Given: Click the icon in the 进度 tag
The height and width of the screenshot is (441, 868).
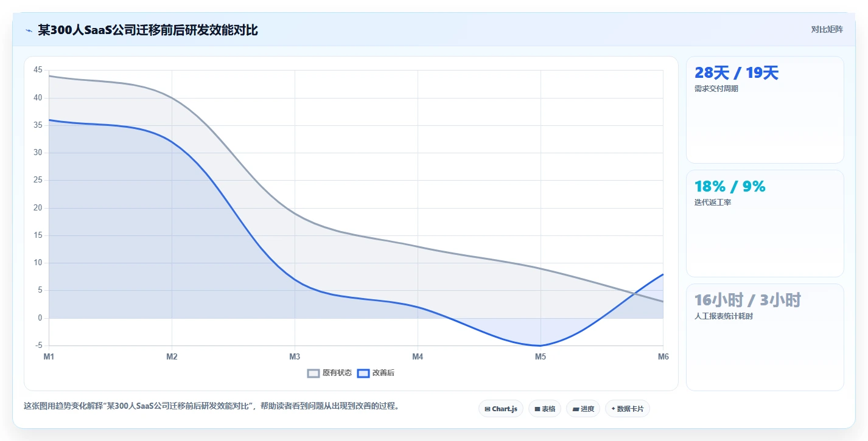Looking at the screenshot, I should pyautogui.click(x=575, y=409).
